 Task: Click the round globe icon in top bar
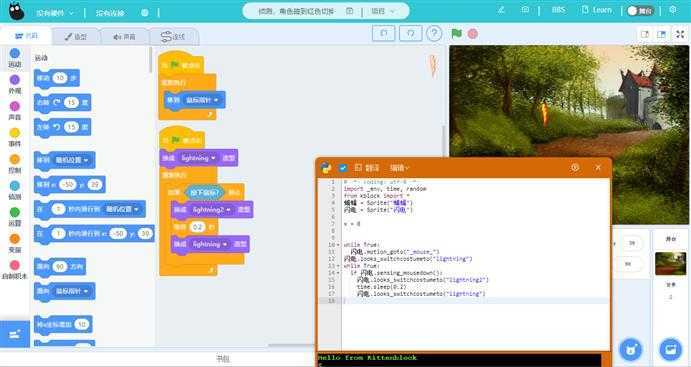[x=145, y=13]
